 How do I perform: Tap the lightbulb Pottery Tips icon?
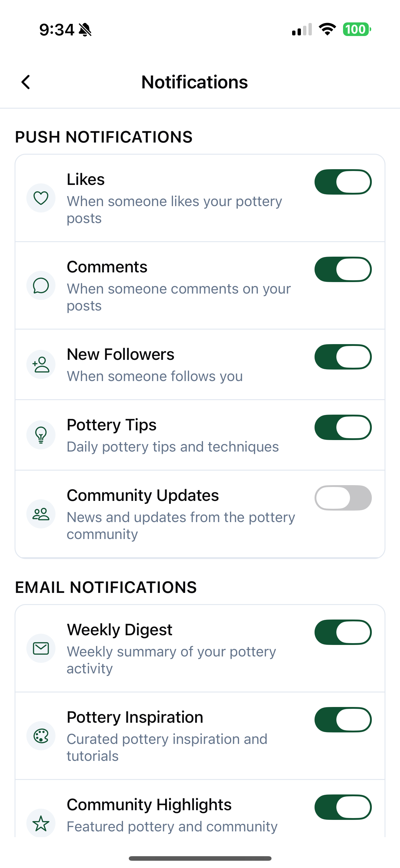tap(41, 435)
